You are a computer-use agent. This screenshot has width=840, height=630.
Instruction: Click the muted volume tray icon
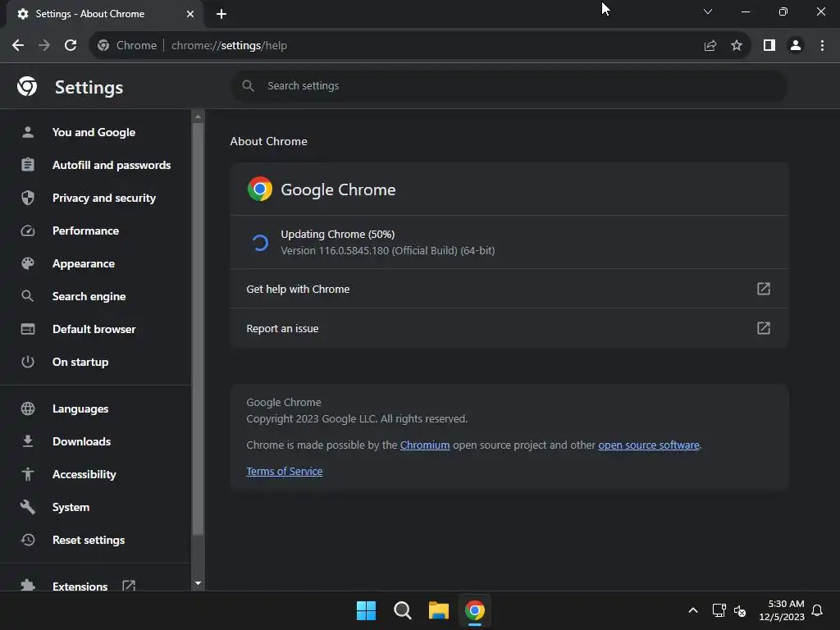pyautogui.click(x=740, y=610)
